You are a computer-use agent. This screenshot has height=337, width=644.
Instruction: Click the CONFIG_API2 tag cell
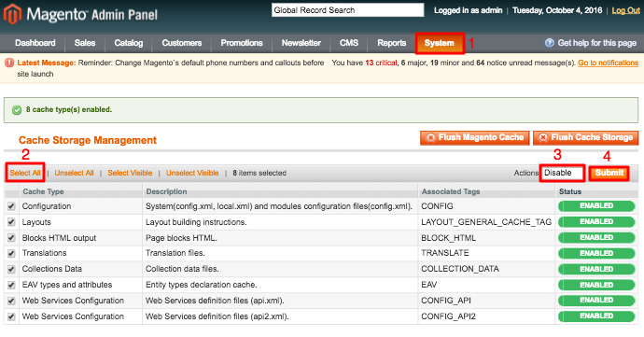(x=448, y=316)
